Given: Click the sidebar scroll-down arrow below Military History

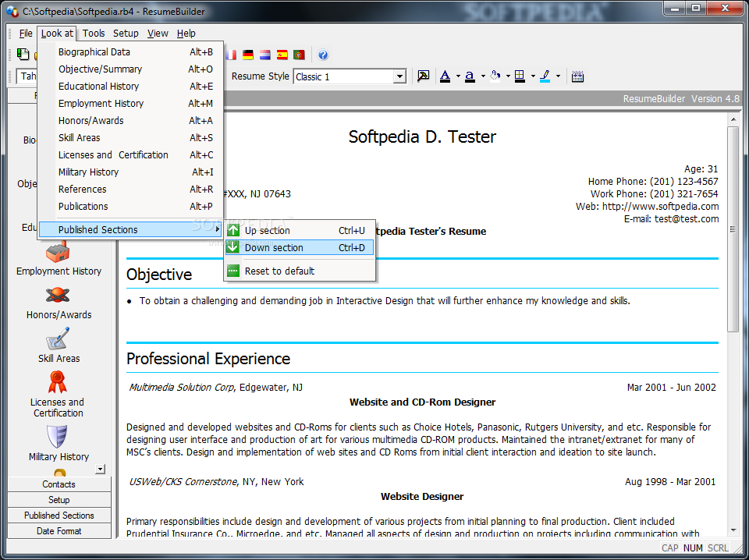Looking at the screenshot, I should click(x=100, y=470).
